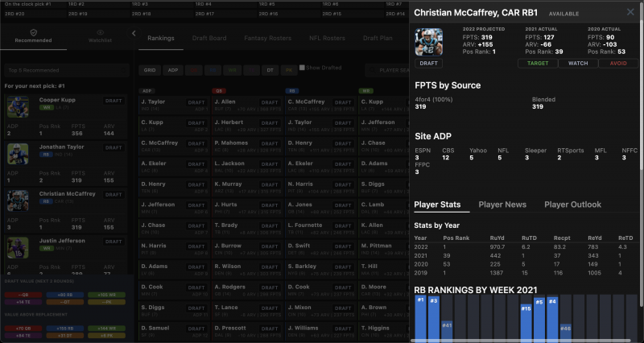Screen dimensions: 644x343
Task: Open the NFL Rosters tab
Action: tap(327, 38)
